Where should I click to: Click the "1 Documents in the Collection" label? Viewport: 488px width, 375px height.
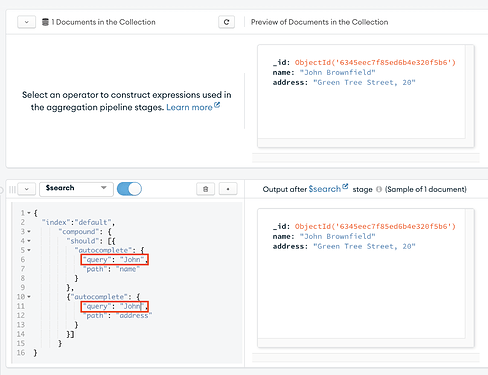click(103, 22)
